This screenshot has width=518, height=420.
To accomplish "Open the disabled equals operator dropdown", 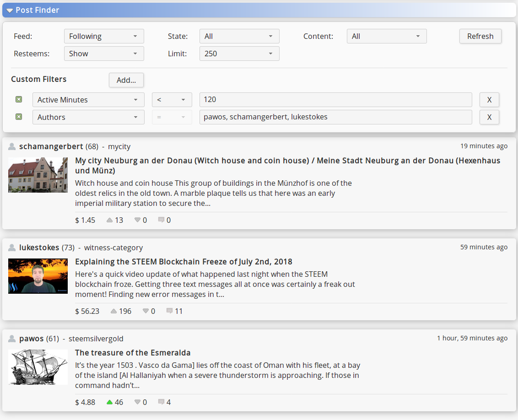I will [x=172, y=117].
